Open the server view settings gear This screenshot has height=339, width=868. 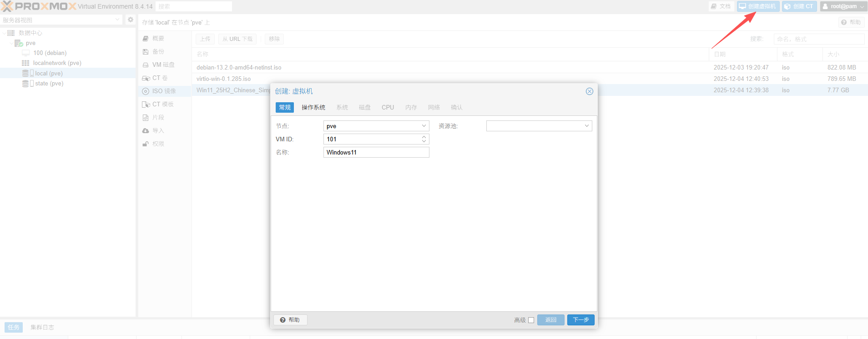(131, 20)
